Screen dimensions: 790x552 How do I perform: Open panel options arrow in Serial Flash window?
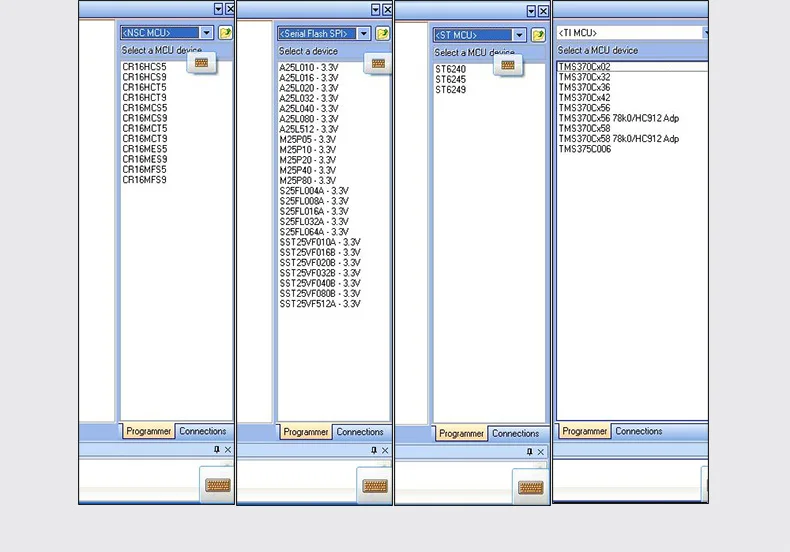coord(375,10)
